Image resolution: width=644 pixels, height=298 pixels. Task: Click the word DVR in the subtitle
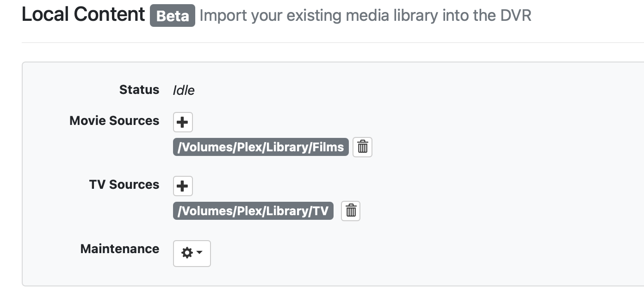click(x=515, y=16)
